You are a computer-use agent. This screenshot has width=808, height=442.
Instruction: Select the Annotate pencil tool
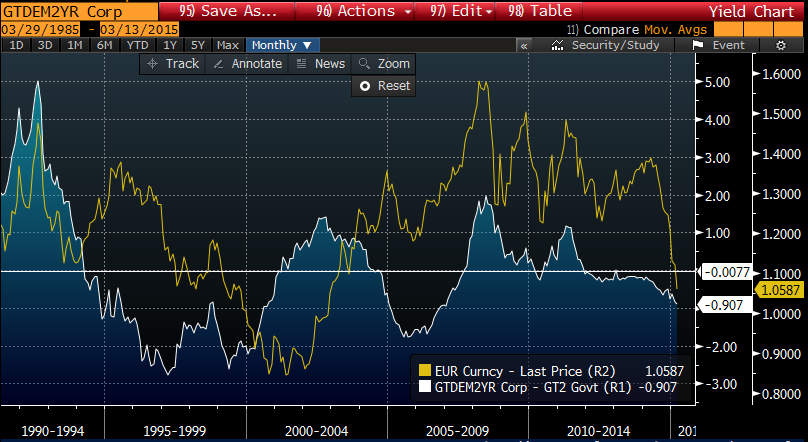[x=249, y=63]
